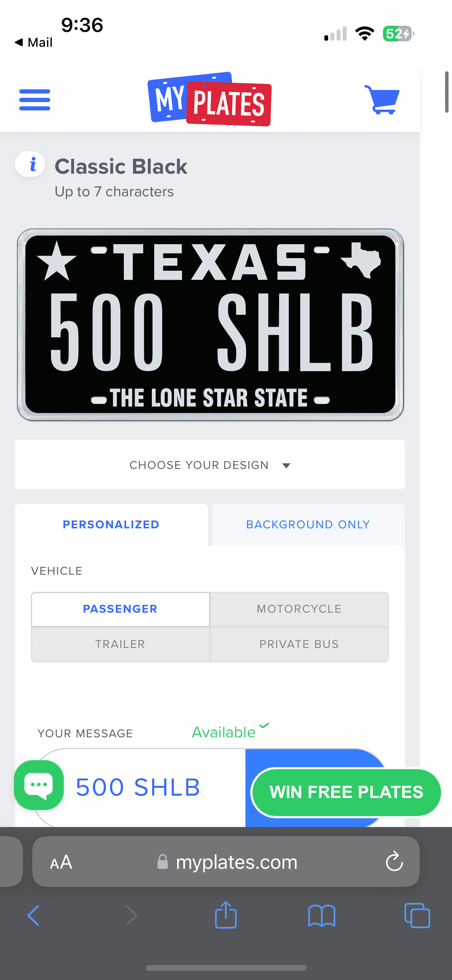Open the green live chat bubble
Image resolution: width=452 pixels, height=980 pixels.
tap(39, 785)
